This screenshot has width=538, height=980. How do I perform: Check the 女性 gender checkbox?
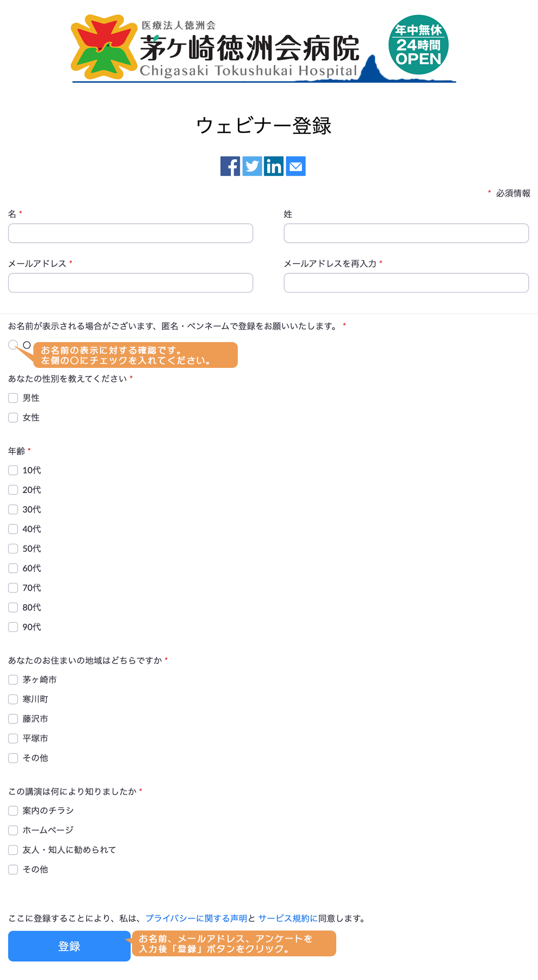pyautogui.click(x=13, y=417)
